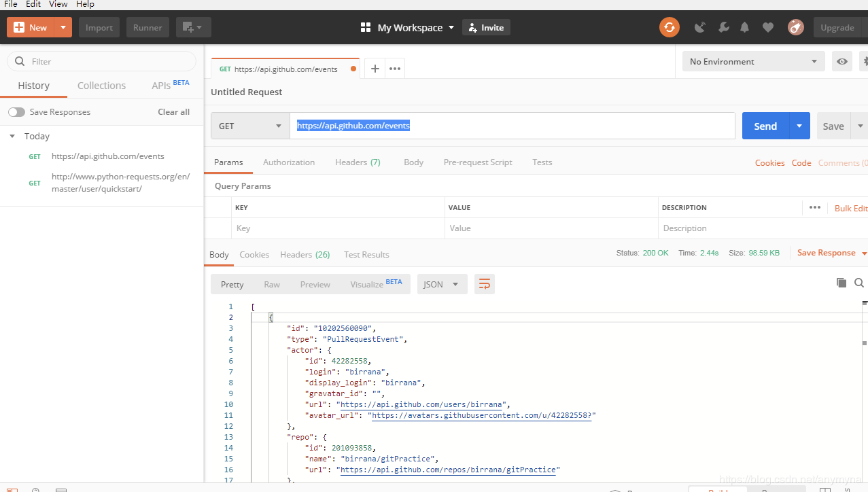Viewport: 868px width, 492px height.
Task: Open the JSON format dropdown
Action: (x=442, y=284)
